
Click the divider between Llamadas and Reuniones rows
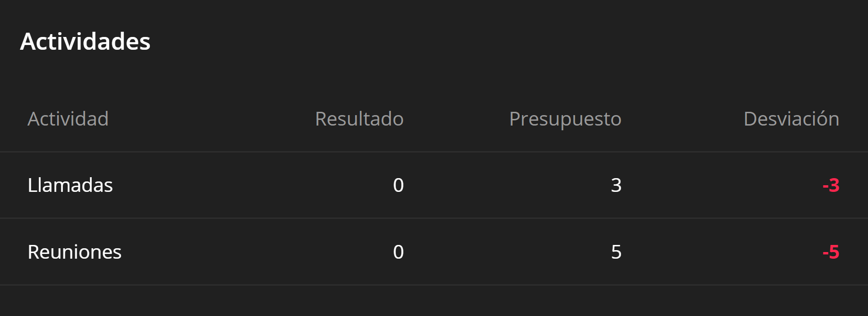click(x=434, y=218)
